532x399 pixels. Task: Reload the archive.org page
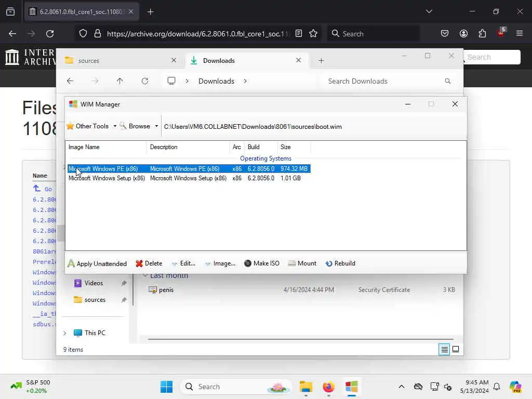click(x=50, y=34)
